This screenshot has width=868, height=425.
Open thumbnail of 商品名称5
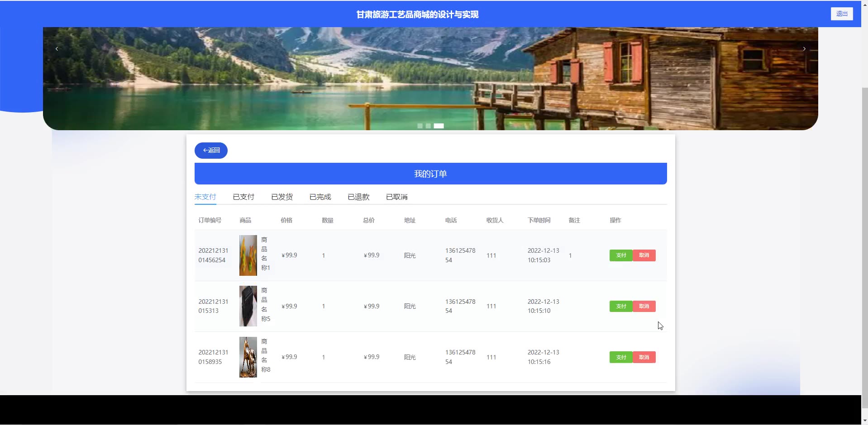pos(248,306)
